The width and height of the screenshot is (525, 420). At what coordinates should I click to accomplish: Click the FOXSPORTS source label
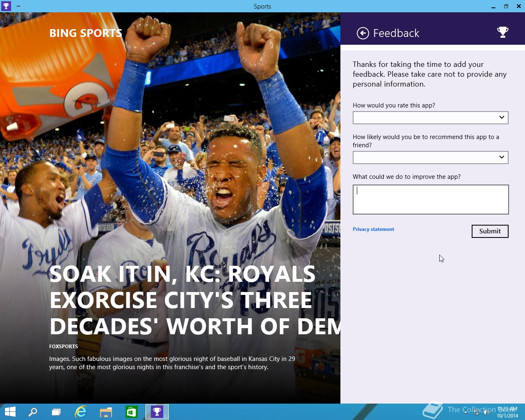pyautogui.click(x=64, y=347)
